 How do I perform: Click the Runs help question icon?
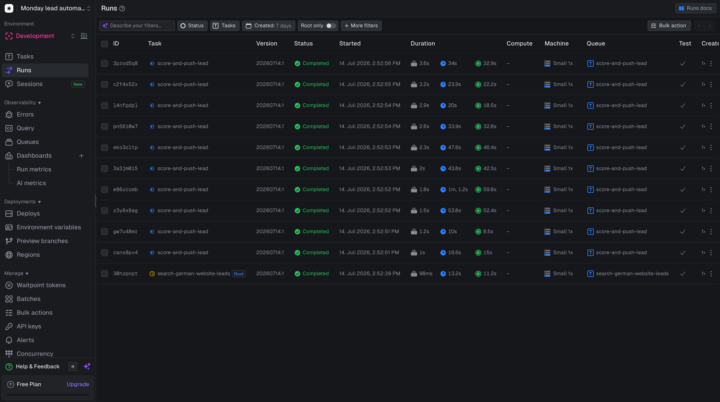coord(122,9)
